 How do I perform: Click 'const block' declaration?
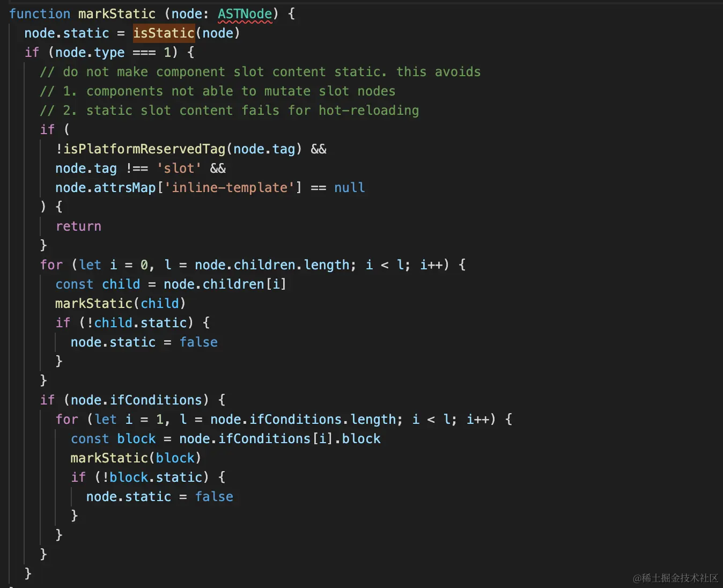point(113,438)
